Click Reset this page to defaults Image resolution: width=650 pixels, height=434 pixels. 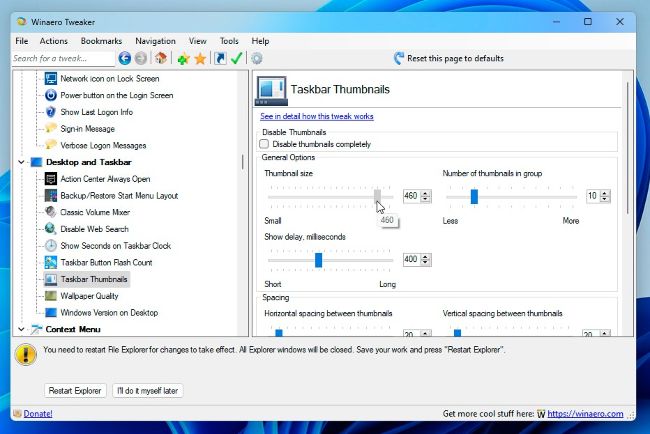tap(455, 58)
